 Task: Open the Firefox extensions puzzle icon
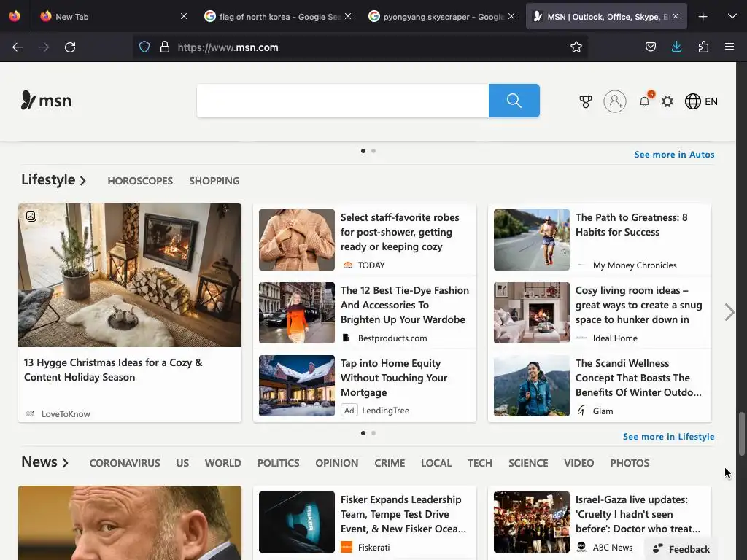pyautogui.click(x=703, y=47)
